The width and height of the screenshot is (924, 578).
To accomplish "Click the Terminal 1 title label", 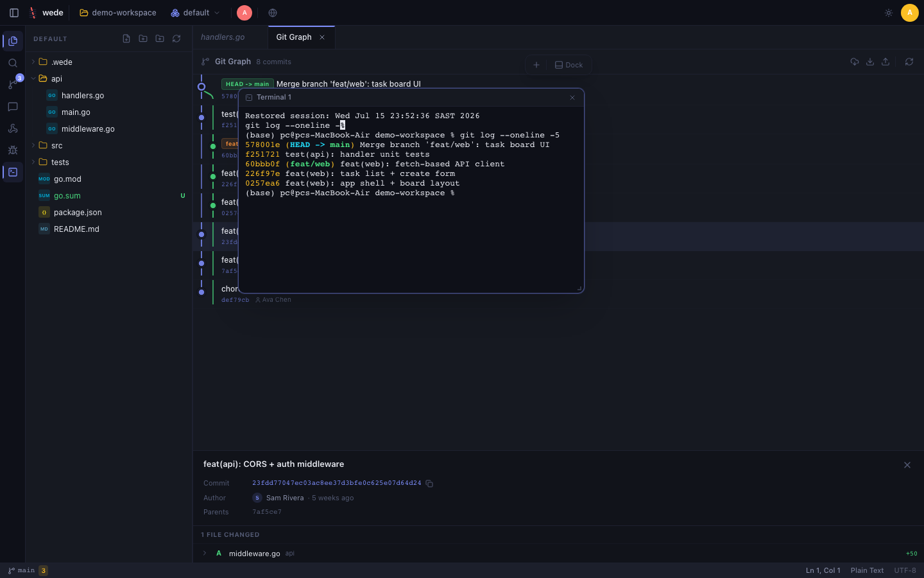I will tap(274, 98).
